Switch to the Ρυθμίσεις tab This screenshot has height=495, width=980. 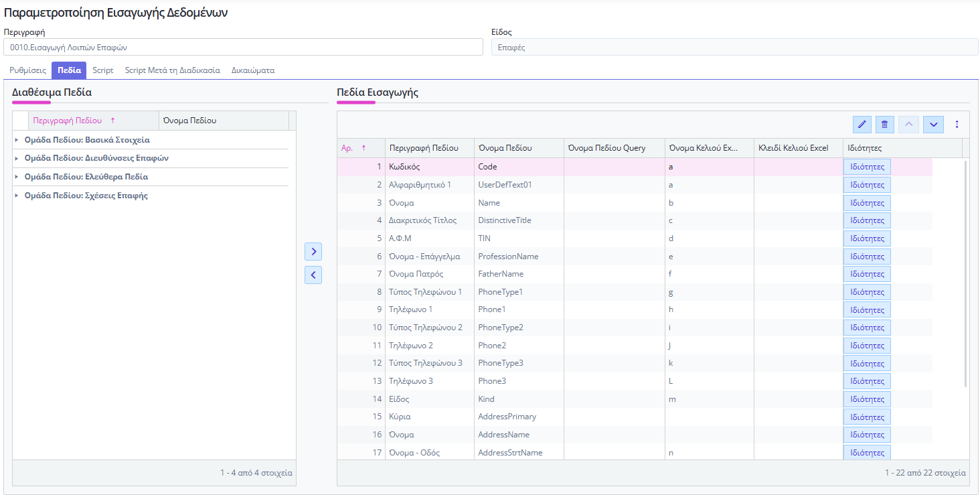coord(27,70)
